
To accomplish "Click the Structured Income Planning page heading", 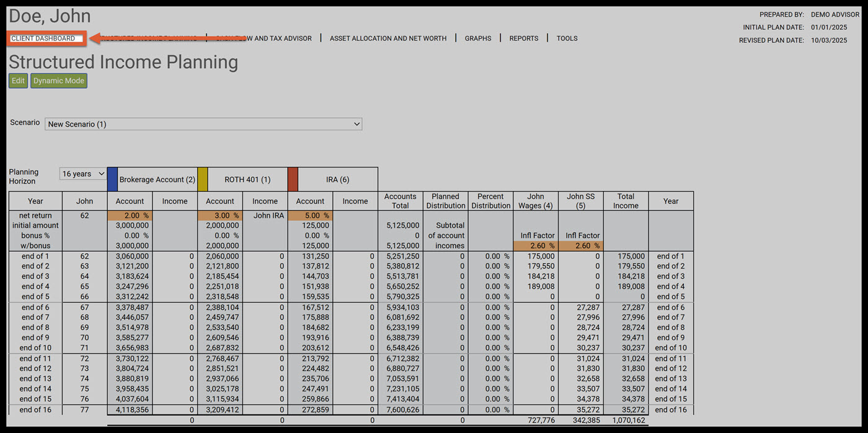I will coord(123,62).
